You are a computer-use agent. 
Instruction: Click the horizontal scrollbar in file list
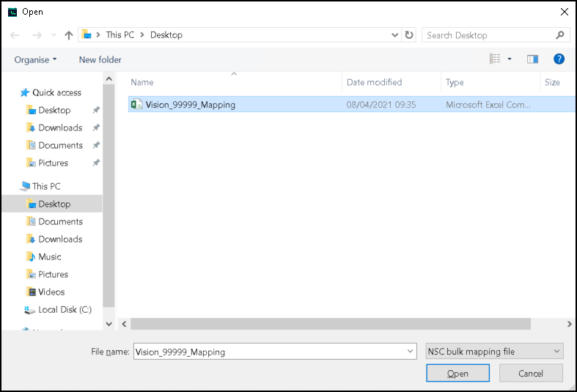(x=330, y=323)
